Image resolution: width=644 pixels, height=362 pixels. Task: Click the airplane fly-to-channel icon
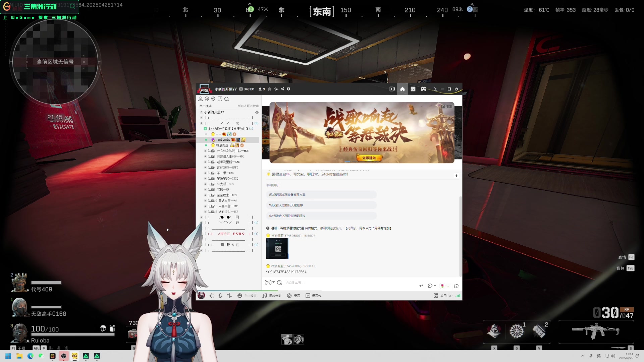point(276,89)
